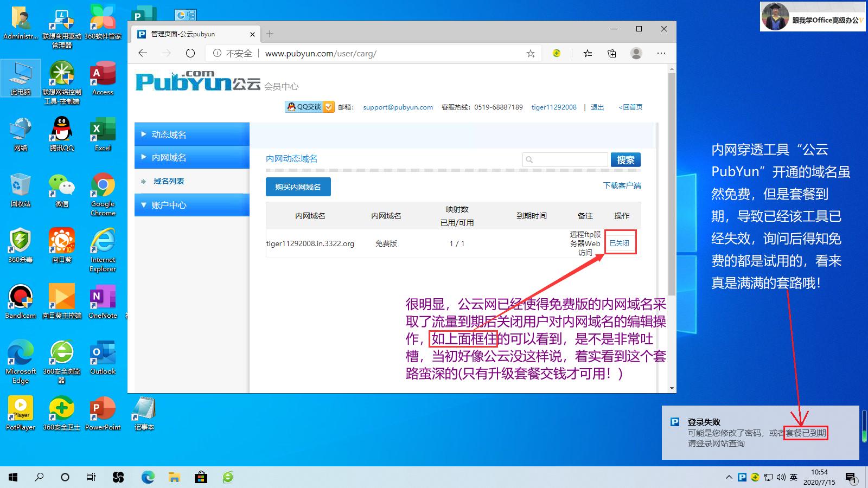The image size is (868, 488).
Task: Expand the 动态域名 sidebar section
Action: coord(192,134)
